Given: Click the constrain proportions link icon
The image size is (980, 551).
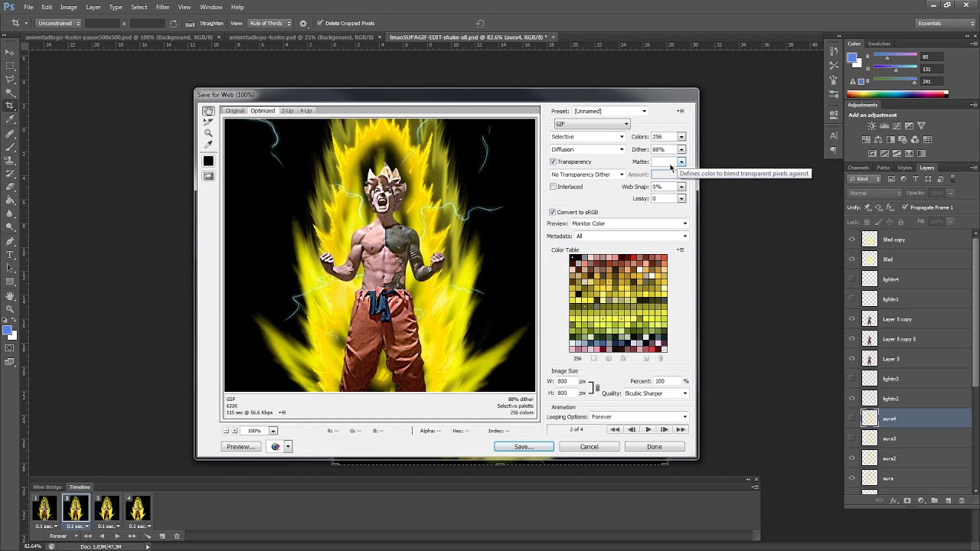Looking at the screenshot, I should coord(597,387).
